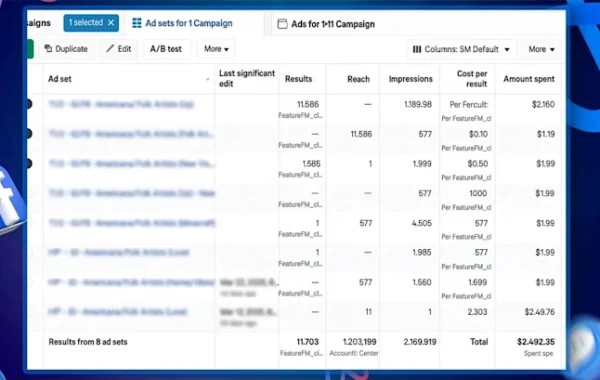
Task: Open the More dropdown next to Columns
Action: tap(541, 49)
